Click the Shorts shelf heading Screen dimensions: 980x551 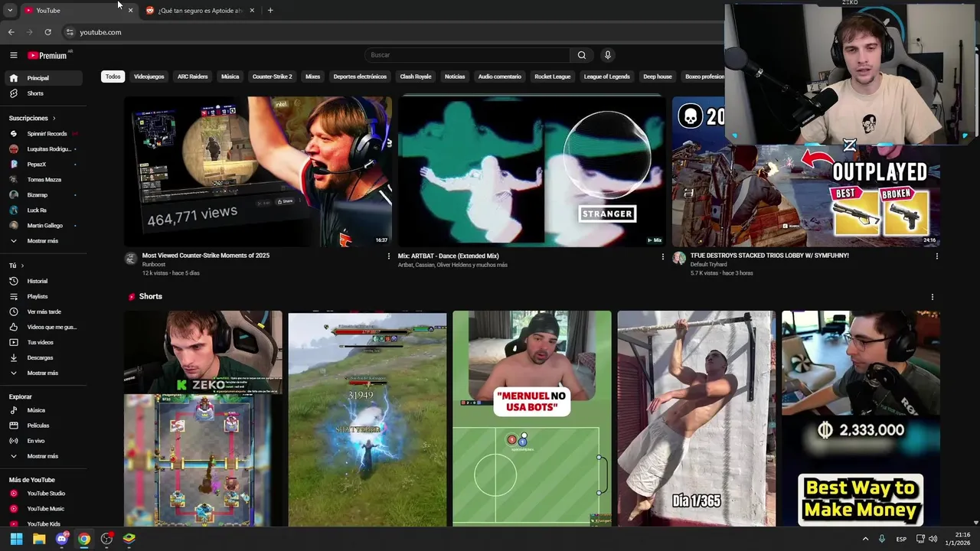(151, 297)
